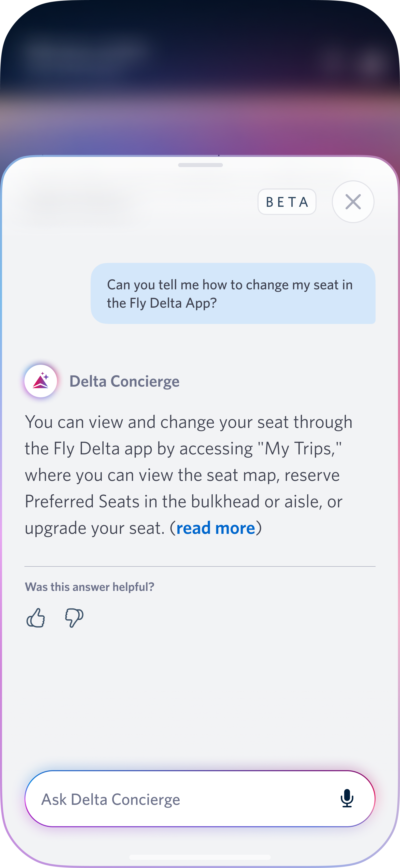Close the Delta Concierge chat panel

pyautogui.click(x=353, y=201)
